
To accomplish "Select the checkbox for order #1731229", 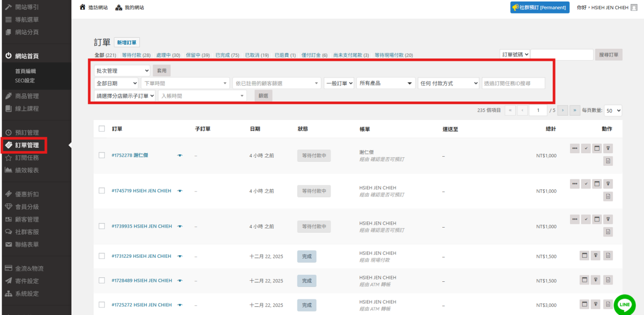I will point(102,256).
